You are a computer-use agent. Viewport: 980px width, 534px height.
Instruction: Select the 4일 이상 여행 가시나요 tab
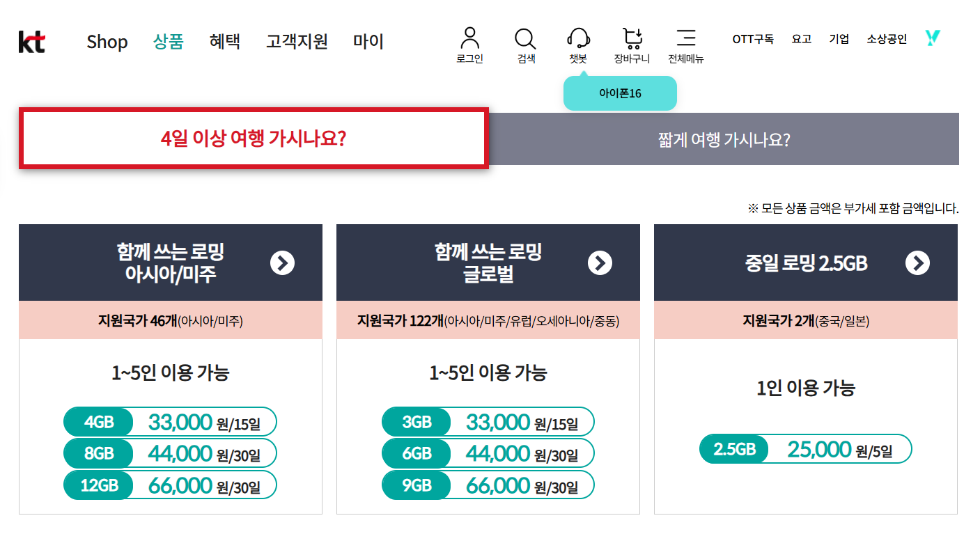click(x=254, y=138)
